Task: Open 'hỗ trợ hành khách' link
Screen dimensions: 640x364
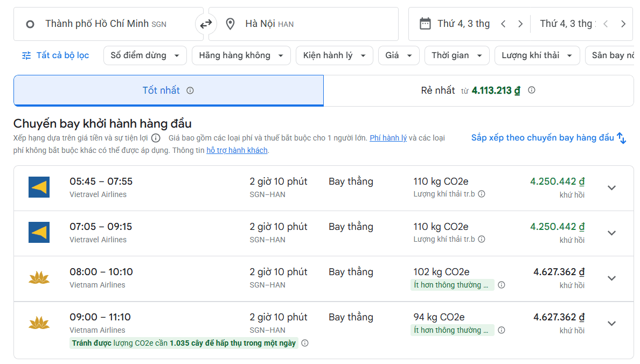Action: click(237, 150)
